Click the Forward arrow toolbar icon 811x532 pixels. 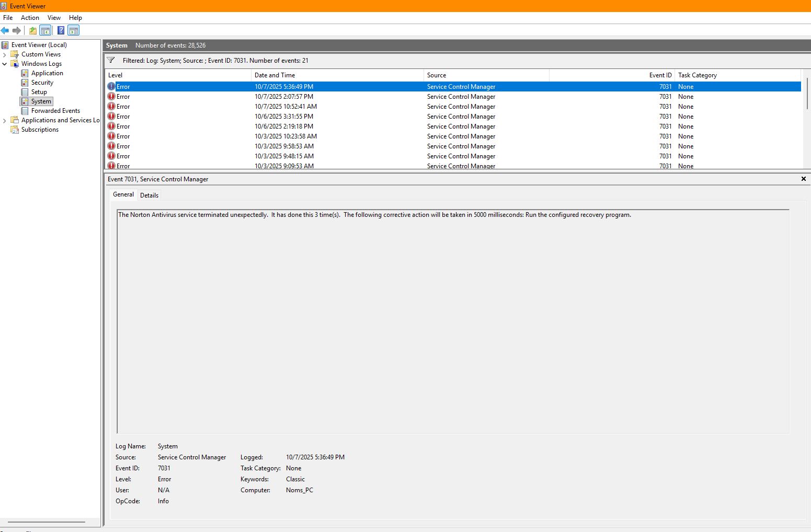pos(17,30)
